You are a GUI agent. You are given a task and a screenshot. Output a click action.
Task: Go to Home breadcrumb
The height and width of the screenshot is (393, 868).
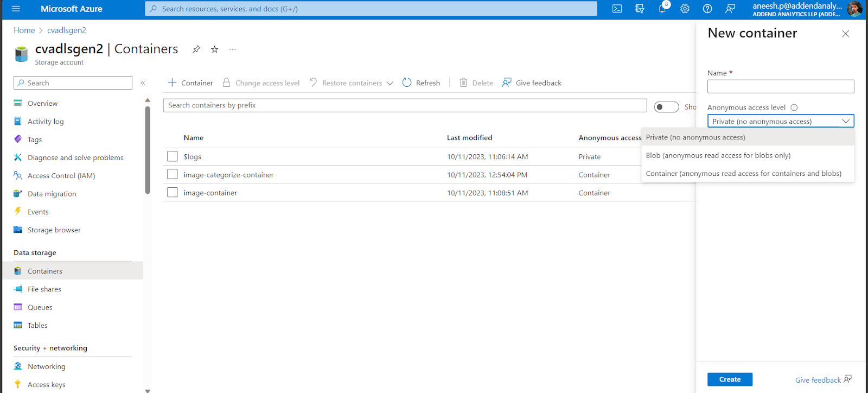24,30
